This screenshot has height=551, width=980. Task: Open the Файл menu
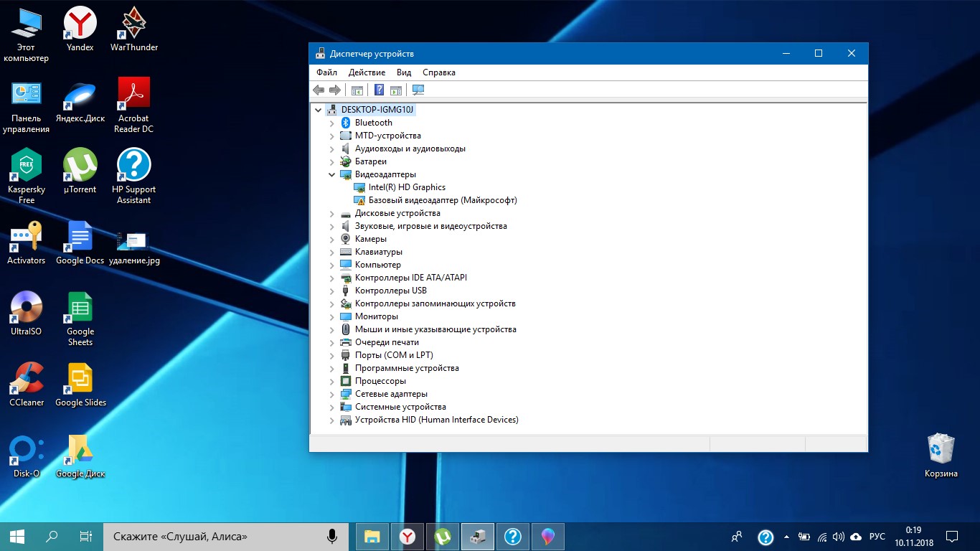click(326, 72)
